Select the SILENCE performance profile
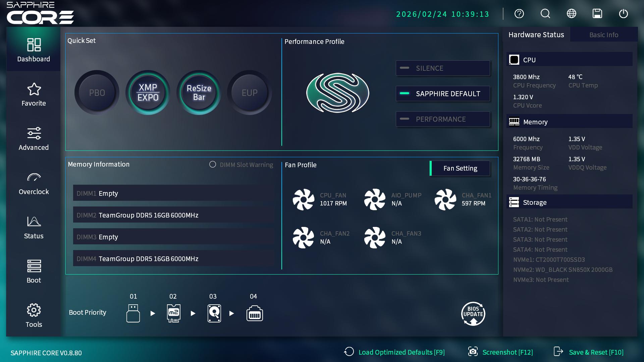The image size is (644, 362). click(443, 68)
